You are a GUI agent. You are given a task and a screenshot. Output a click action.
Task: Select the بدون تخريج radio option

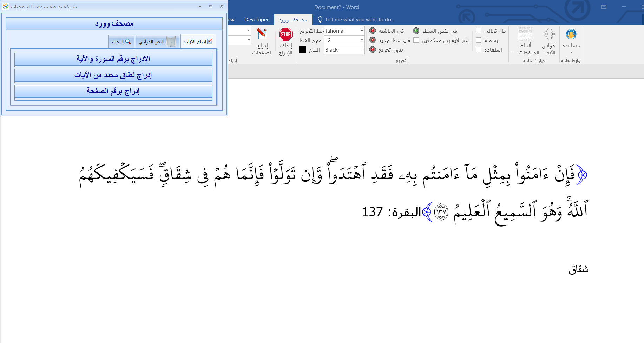[x=373, y=50]
